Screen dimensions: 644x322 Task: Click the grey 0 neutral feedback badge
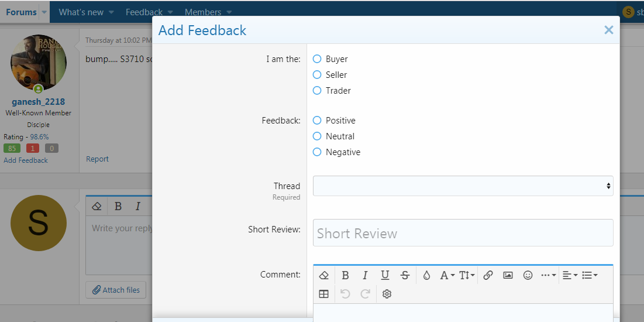[51, 148]
